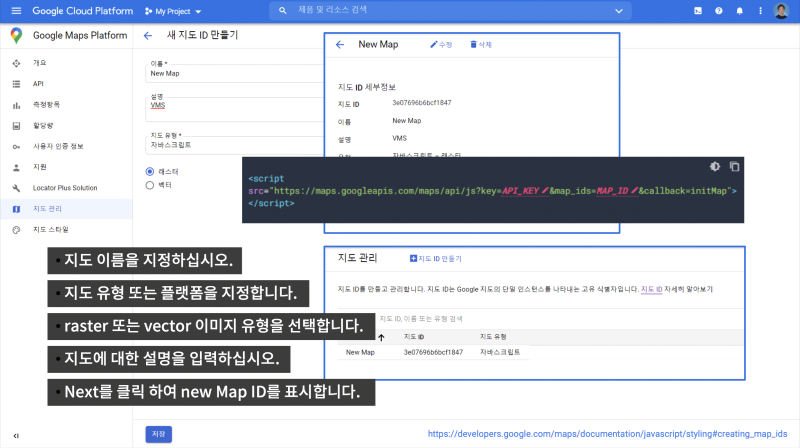Open the API sidebar item
The image size is (800, 448).
coord(66,84)
